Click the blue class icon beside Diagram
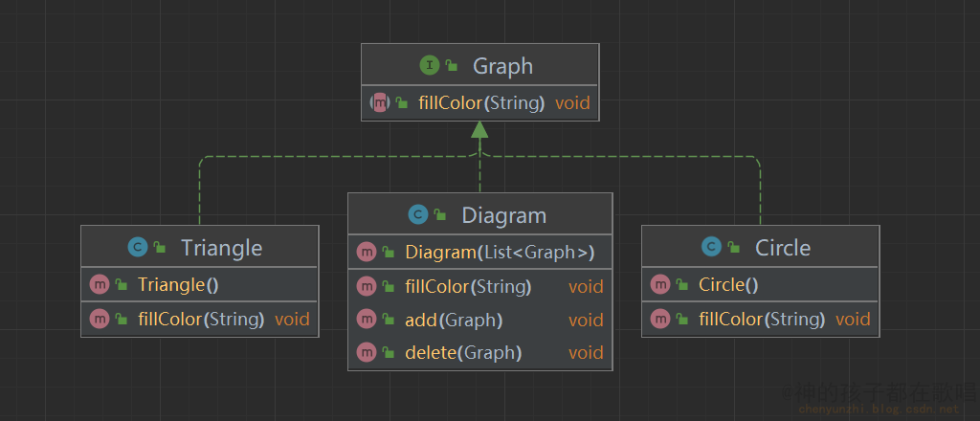 click(418, 215)
